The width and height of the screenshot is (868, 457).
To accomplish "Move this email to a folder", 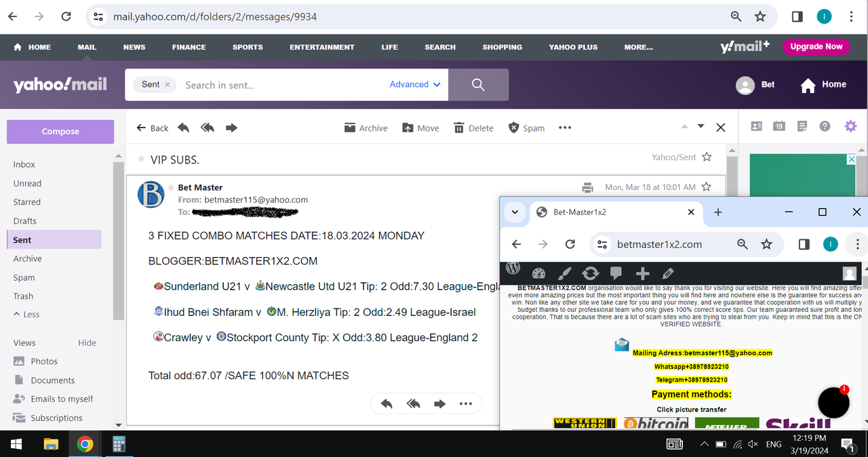I will click(x=420, y=127).
